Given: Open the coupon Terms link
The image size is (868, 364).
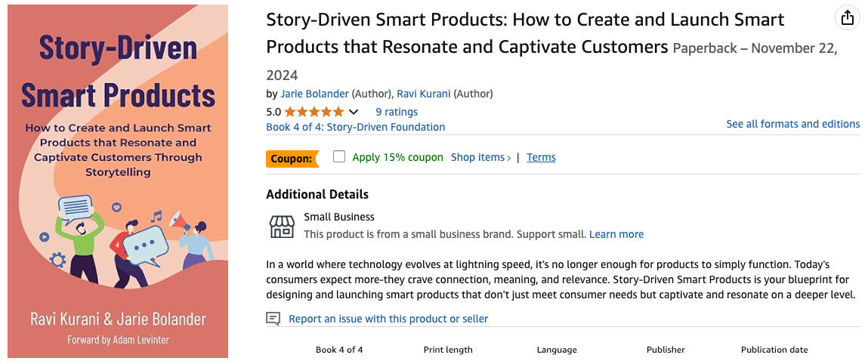Looking at the screenshot, I should [x=541, y=157].
